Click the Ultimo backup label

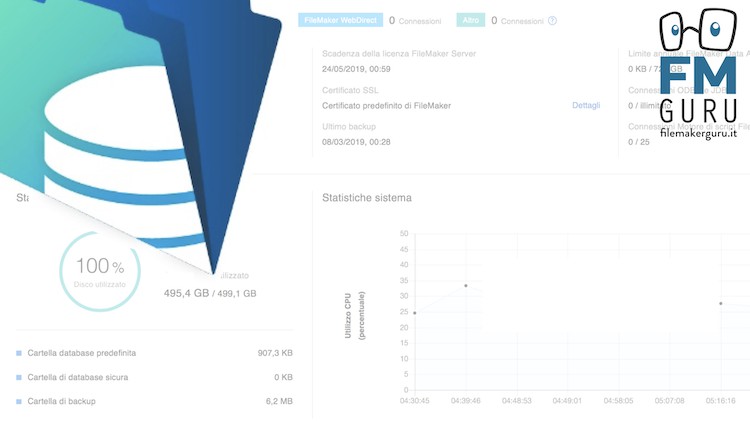349,127
